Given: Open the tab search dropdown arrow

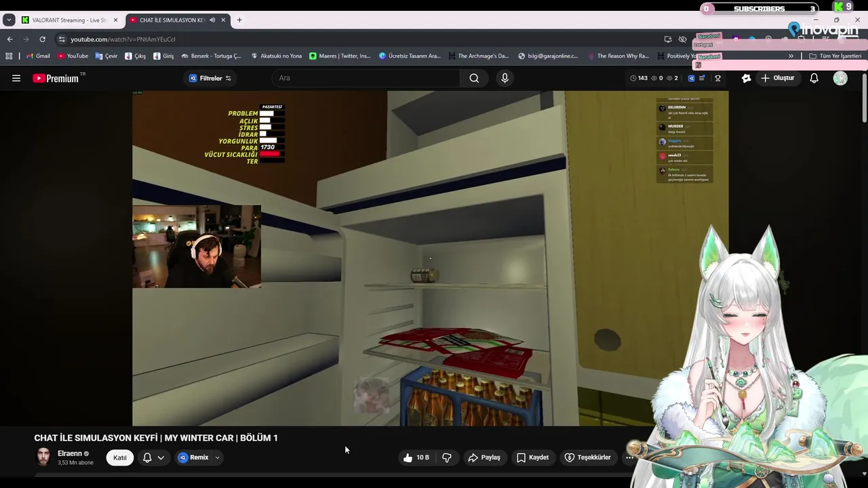Looking at the screenshot, I should (9, 20).
